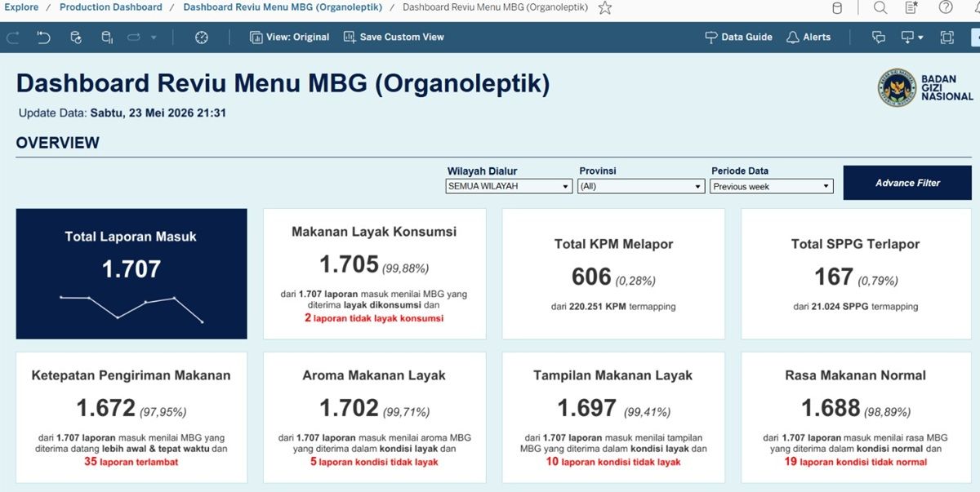The image size is (980, 492).
Task: Click the Replay animation icon
Action: click(134, 37)
